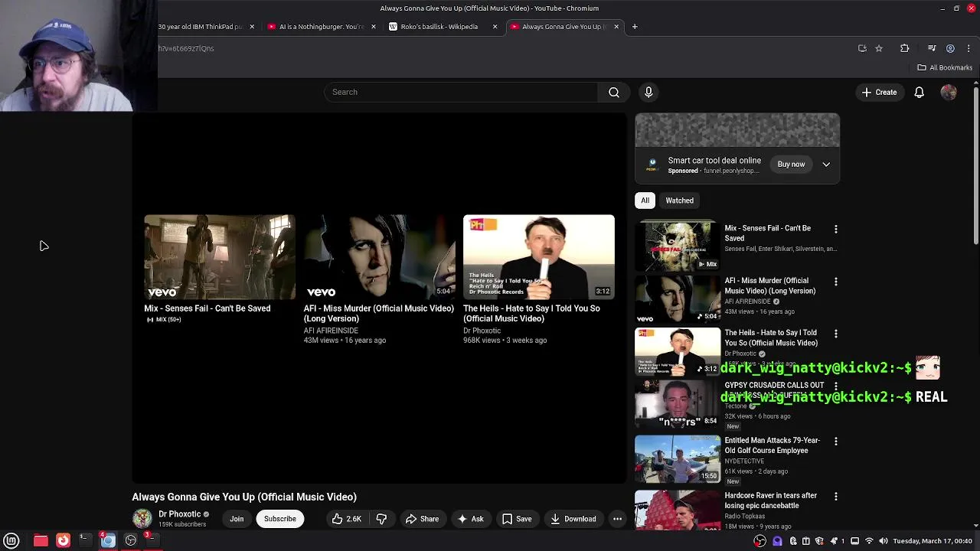Open the Dr Phoxotic channel name link
Viewport: 980px width, 551px height.
pyautogui.click(x=179, y=514)
